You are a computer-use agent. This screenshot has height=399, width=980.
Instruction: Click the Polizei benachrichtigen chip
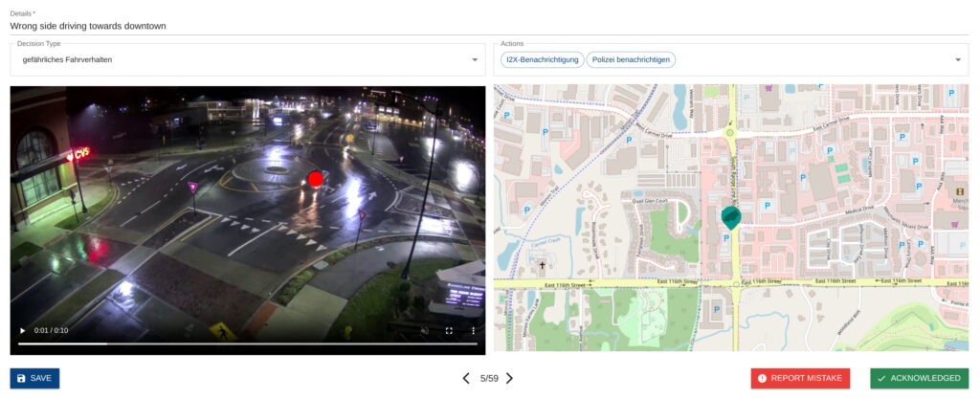(631, 60)
